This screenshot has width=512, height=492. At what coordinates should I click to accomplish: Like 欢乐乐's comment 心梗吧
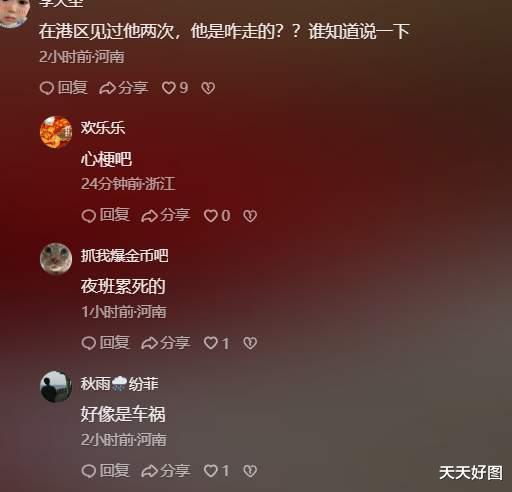pos(217,216)
